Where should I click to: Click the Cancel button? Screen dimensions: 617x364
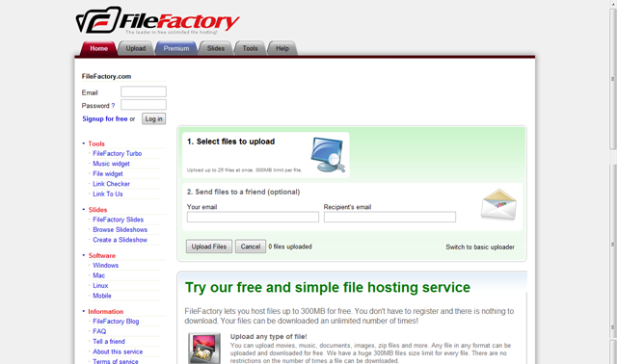251,247
